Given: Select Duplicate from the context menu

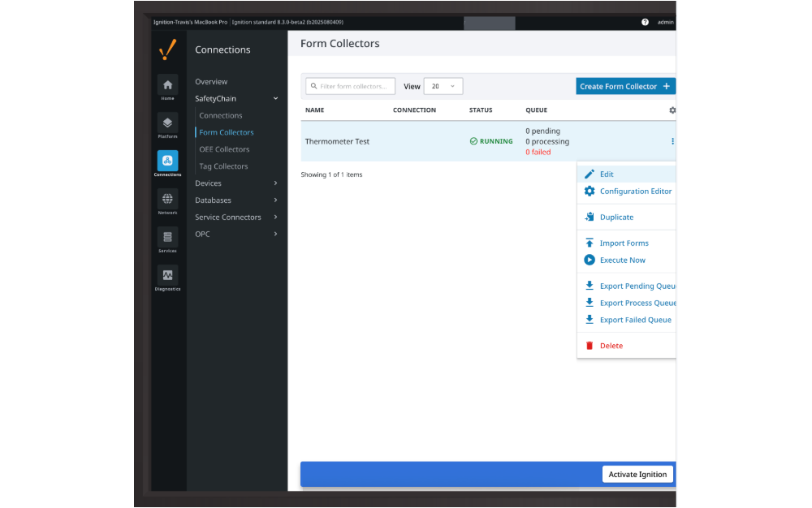Looking at the screenshot, I should (x=627, y=217).
